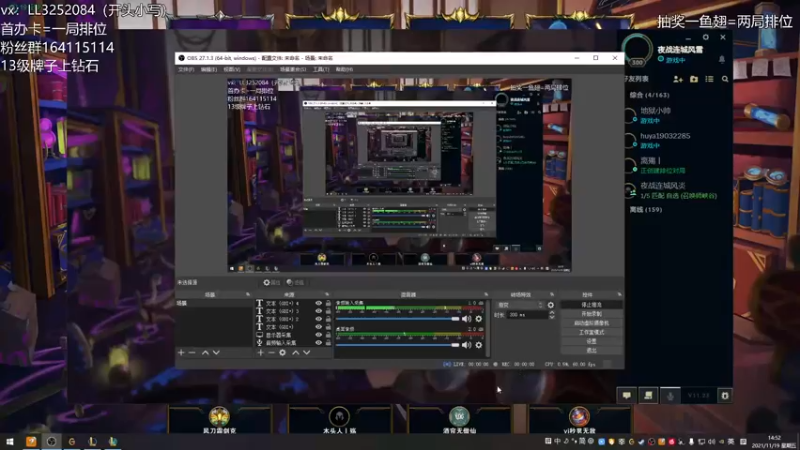Viewport: 800px width, 450px height.
Task: Open microphone input audio settings gear
Action: coord(479,319)
